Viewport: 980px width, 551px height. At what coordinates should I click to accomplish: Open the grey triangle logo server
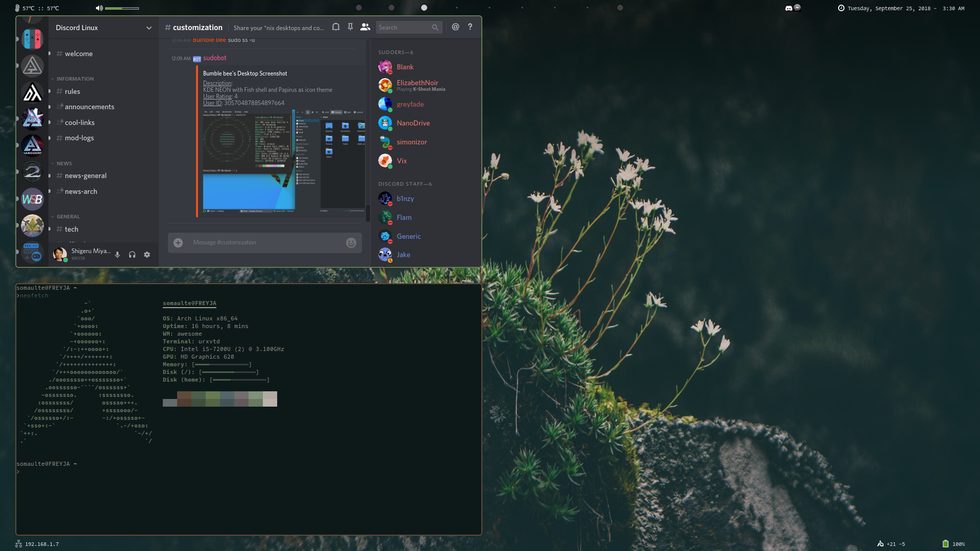pos(32,66)
